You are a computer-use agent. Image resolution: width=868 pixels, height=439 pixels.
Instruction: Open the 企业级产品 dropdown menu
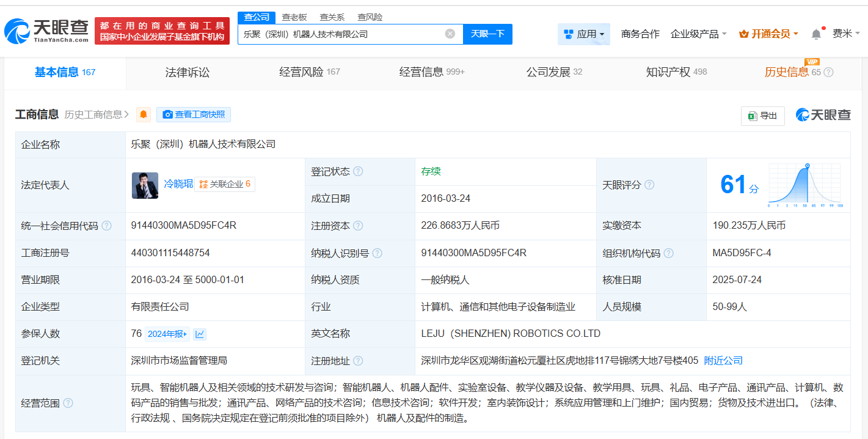point(698,34)
